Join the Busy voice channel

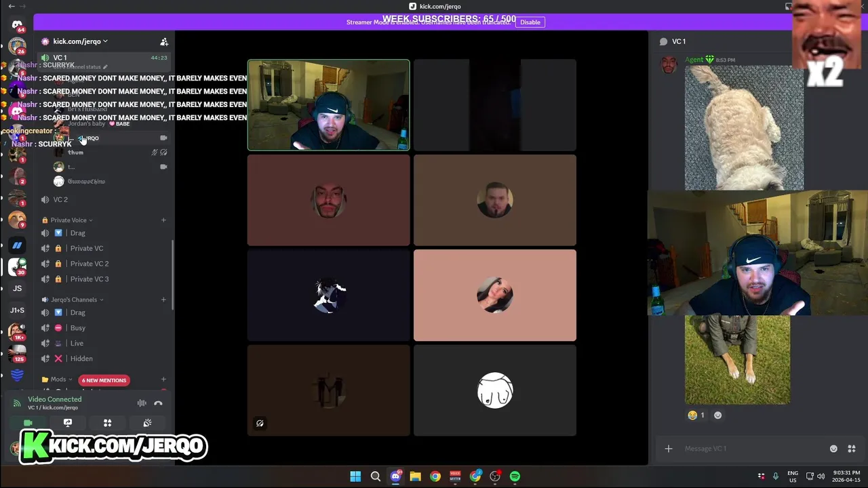click(x=104, y=328)
